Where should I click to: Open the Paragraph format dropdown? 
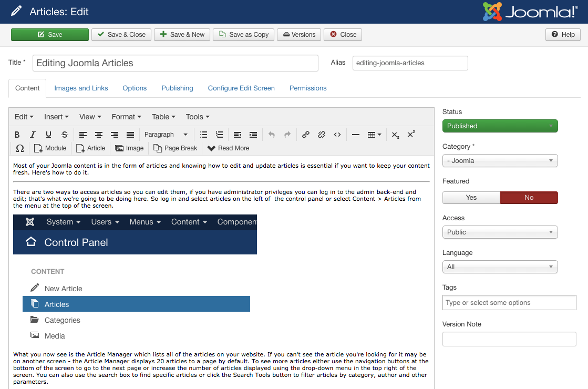(x=166, y=134)
